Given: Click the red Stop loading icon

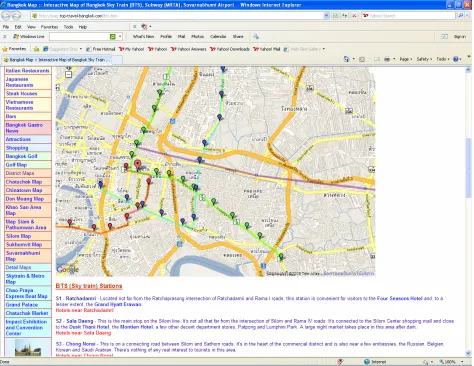Looking at the screenshot, I should pos(354,16).
